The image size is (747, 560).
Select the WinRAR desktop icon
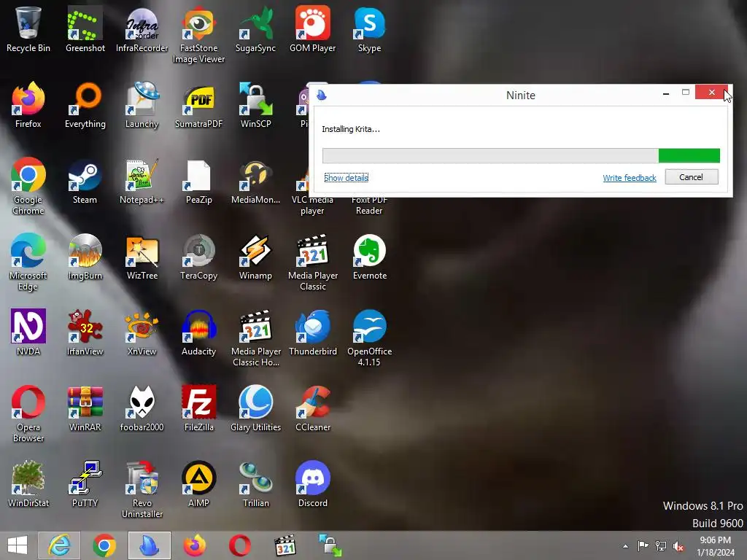click(x=85, y=408)
